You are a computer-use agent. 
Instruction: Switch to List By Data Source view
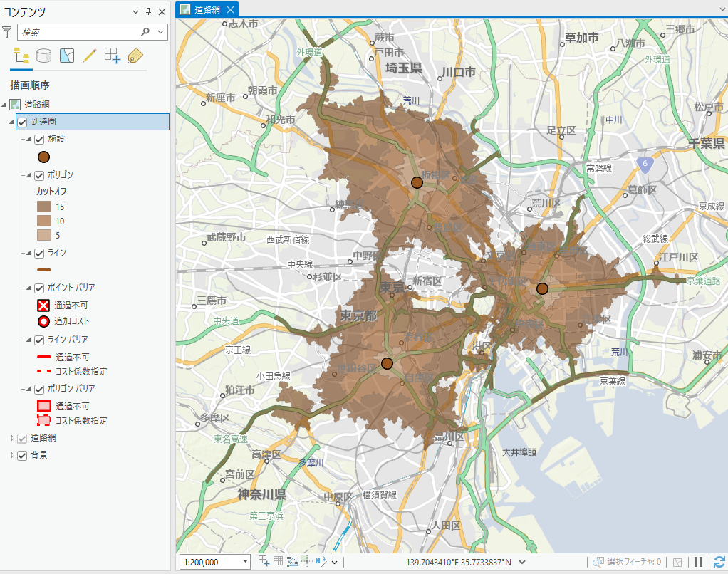click(43, 56)
